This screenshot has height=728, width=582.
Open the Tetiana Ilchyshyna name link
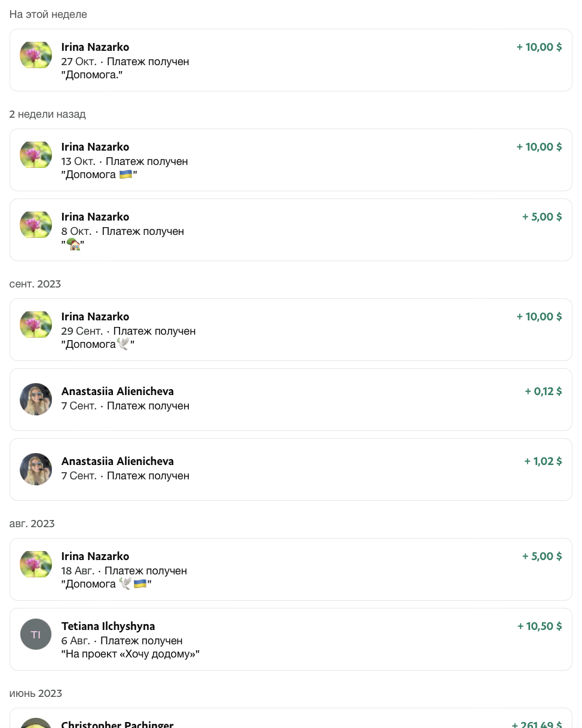point(108,626)
